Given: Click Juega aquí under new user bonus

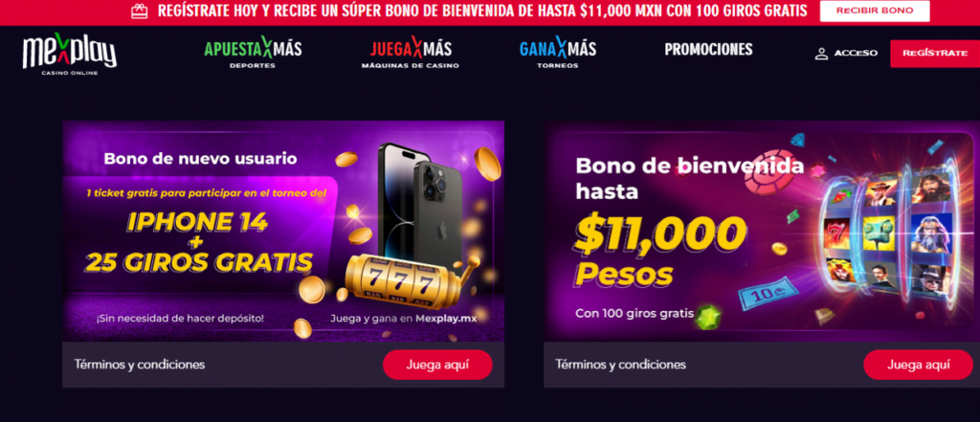Looking at the screenshot, I should point(437,365).
